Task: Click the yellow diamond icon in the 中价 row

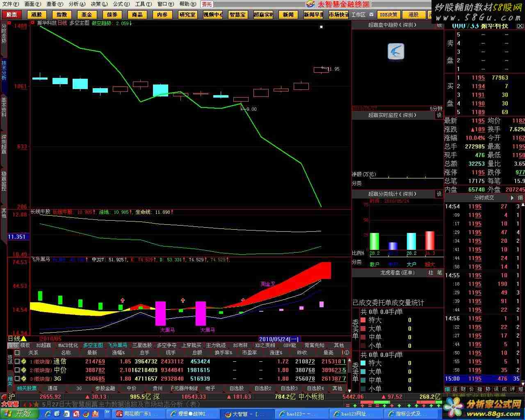Action: [x=24, y=370]
